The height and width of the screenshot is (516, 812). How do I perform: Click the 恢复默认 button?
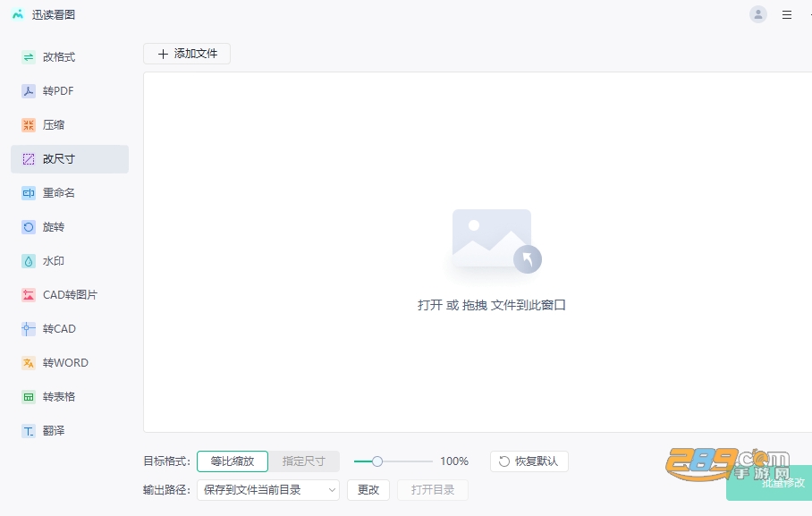click(529, 461)
